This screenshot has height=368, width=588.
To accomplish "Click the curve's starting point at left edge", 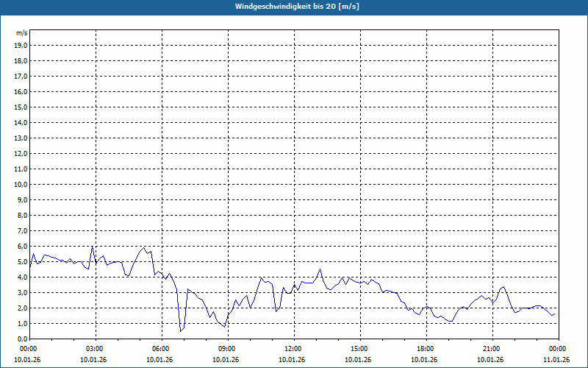I will [x=29, y=261].
